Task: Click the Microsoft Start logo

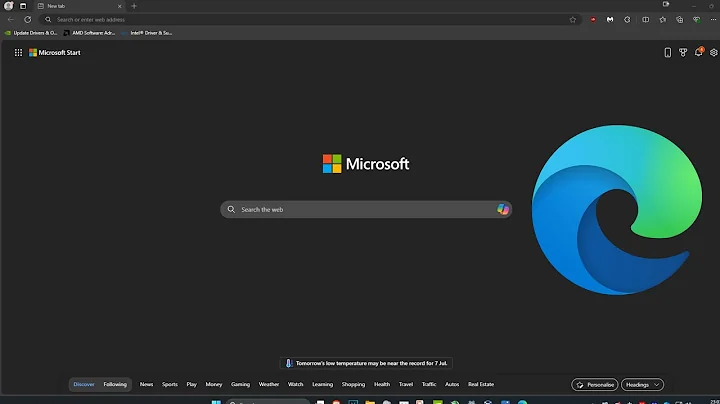Action: (x=55, y=52)
